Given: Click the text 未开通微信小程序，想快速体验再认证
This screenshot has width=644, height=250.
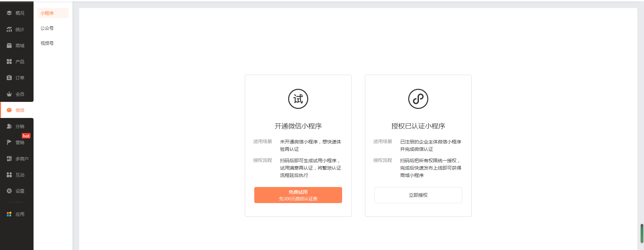Looking at the screenshot, I should pyautogui.click(x=311, y=145).
